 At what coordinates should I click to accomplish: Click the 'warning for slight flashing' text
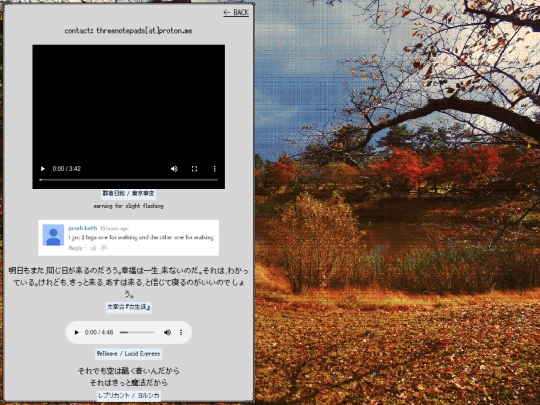(128, 206)
